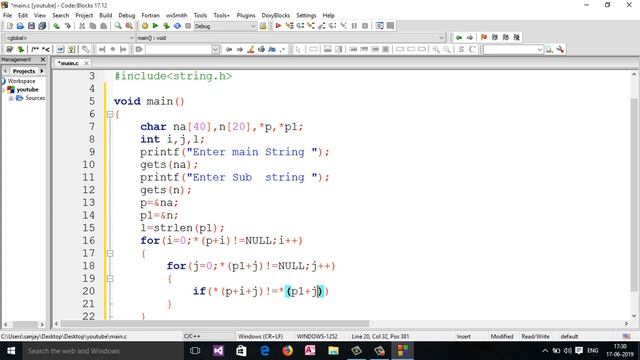Show next Management panel tab arrow
Image resolution: width=640 pixels, height=360 pixels.
point(42,71)
